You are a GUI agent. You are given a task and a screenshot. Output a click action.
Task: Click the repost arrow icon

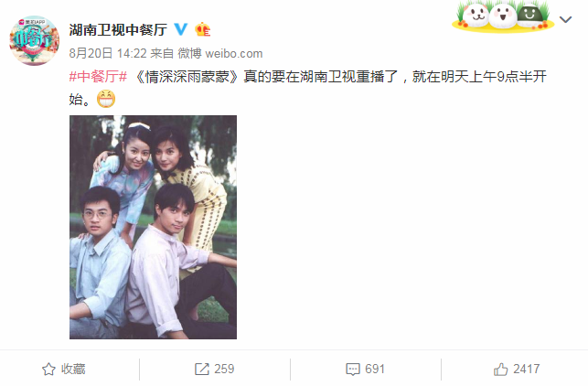(x=202, y=370)
